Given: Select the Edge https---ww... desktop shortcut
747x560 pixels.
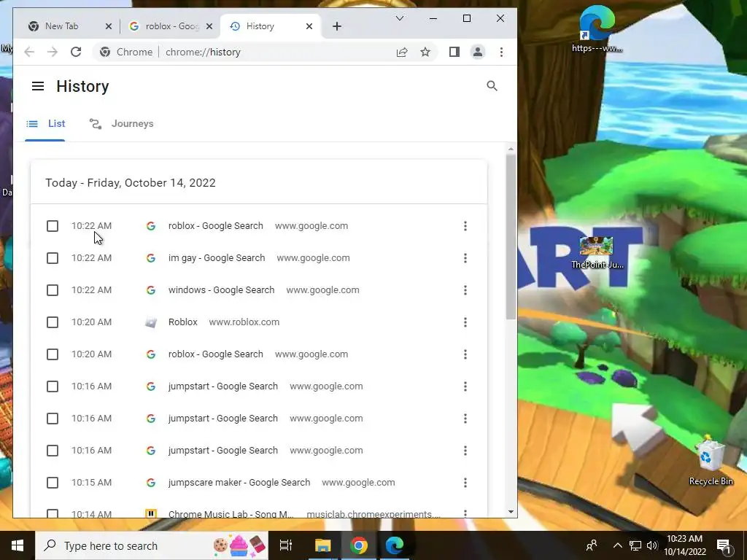Looking at the screenshot, I should [x=597, y=28].
